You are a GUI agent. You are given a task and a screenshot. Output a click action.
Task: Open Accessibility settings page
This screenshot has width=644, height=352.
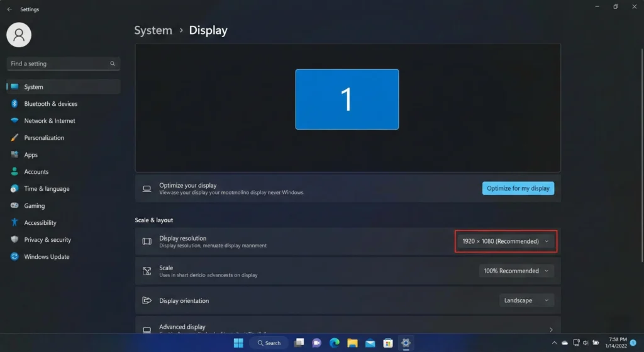click(x=40, y=223)
